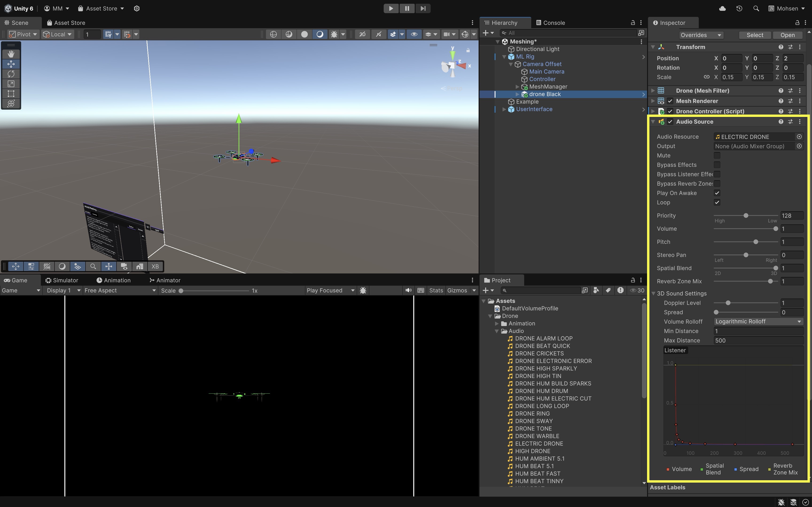This screenshot has height=507, width=812.
Task: Uncheck the Loop checkbox
Action: point(717,203)
